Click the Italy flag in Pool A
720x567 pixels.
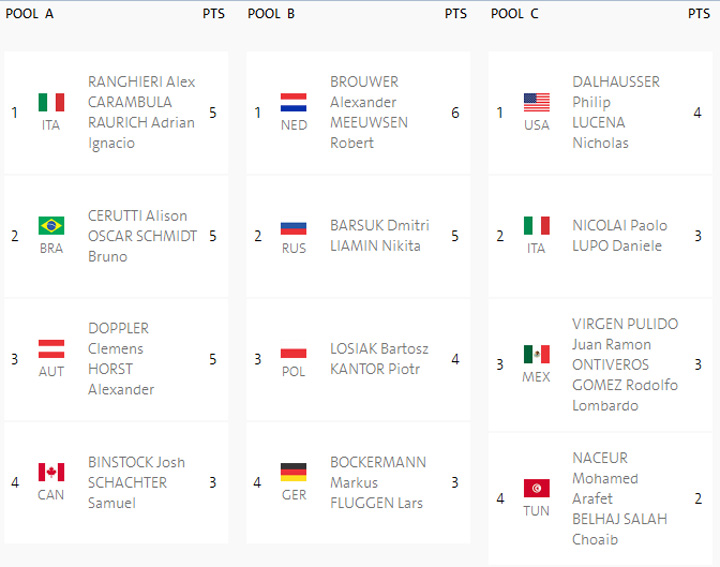(51, 102)
